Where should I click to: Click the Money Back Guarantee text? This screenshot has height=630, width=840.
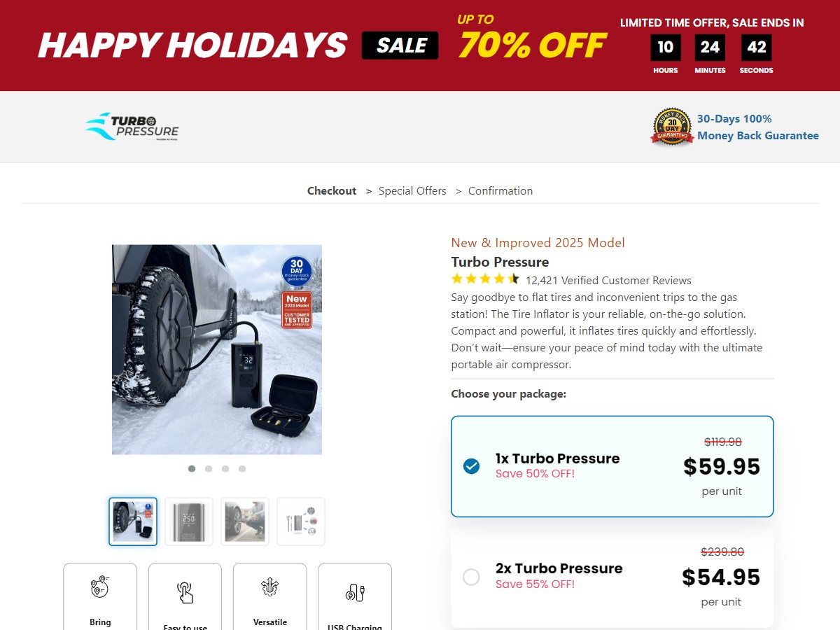click(x=758, y=135)
